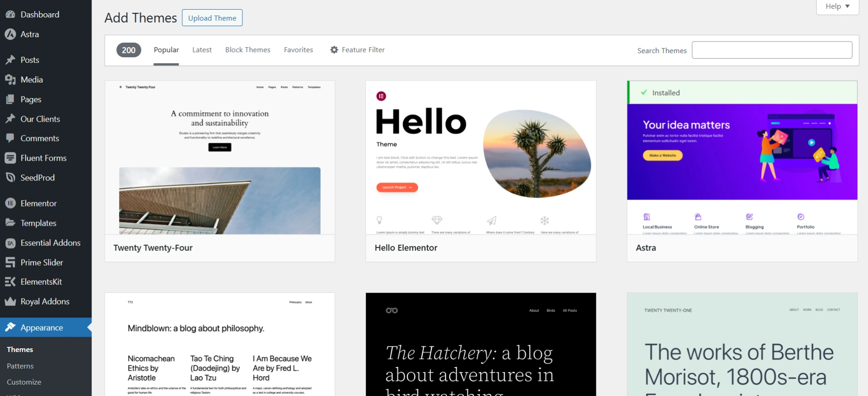The height and width of the screenshot is (396, 868).
Task: Open Fluent Forms menu entry
Action: tap(44, 158)
